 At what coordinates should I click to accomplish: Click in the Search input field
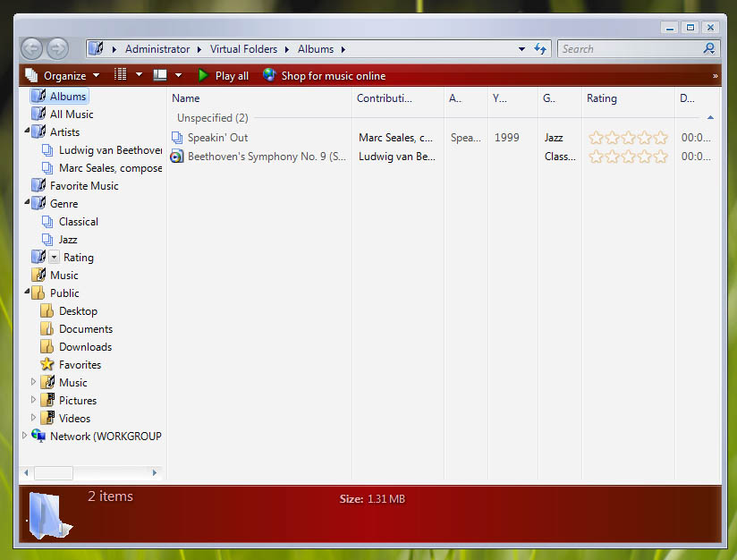pyautogui.click(x=630, y=49)
